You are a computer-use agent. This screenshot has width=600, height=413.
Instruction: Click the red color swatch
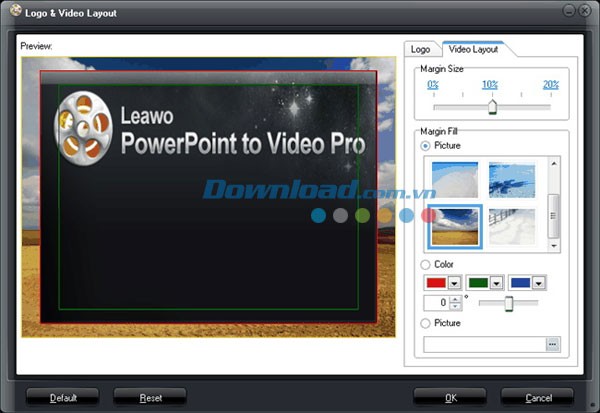(x=436, y=282)
